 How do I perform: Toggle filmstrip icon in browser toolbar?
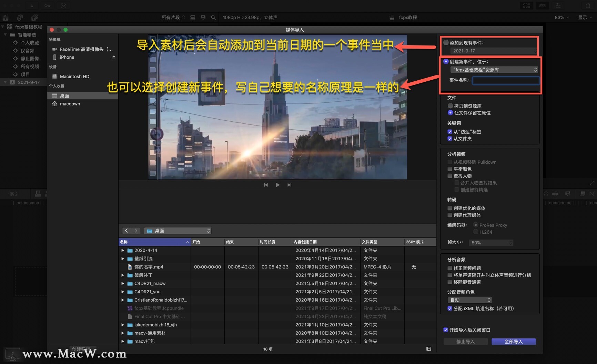tap(203, 18)
